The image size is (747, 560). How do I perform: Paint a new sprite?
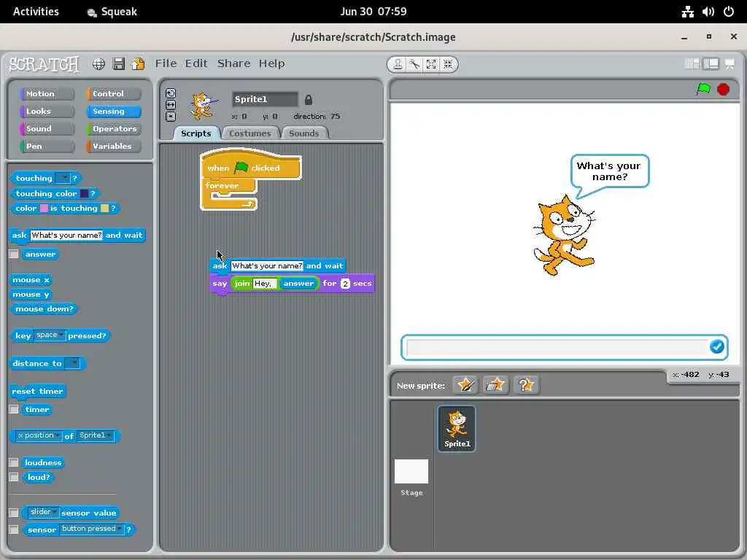[x=465, y=385]
